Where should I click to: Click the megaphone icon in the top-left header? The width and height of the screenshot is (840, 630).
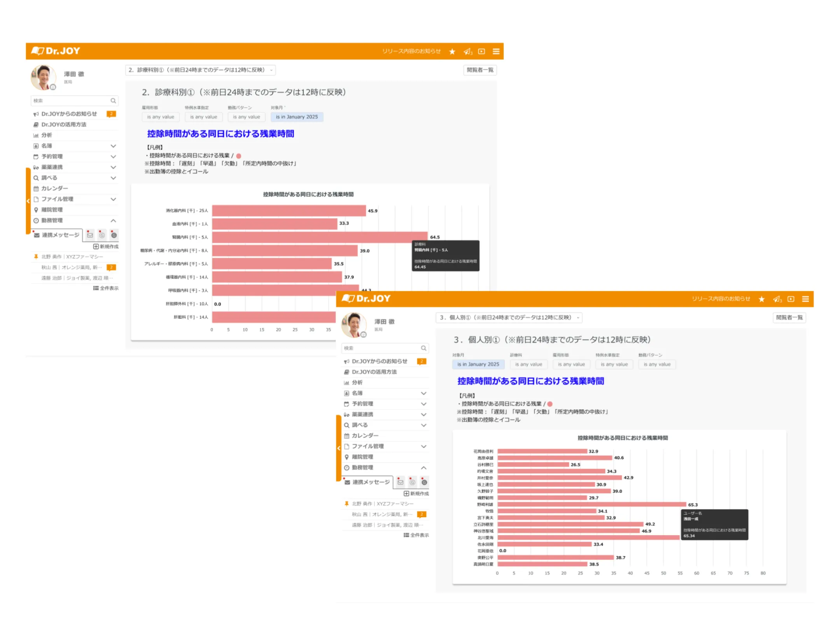[467, 51]
